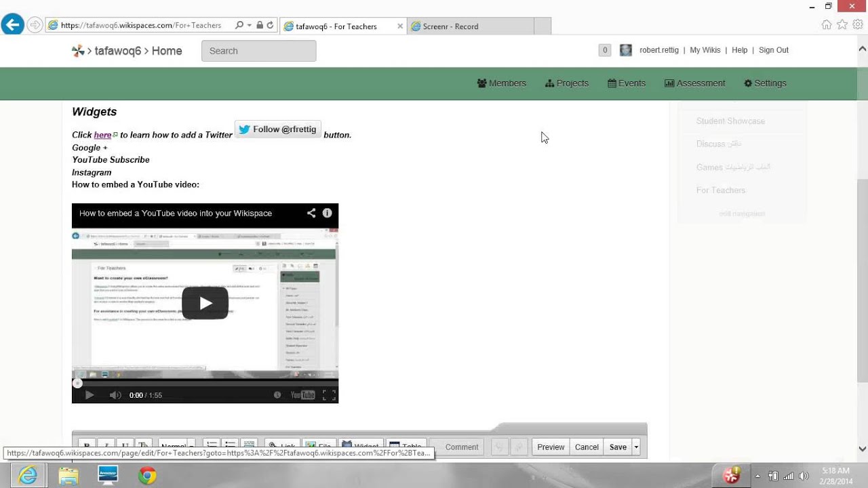
Task: Click the editor Comment button
Action: tap(461, 447)
